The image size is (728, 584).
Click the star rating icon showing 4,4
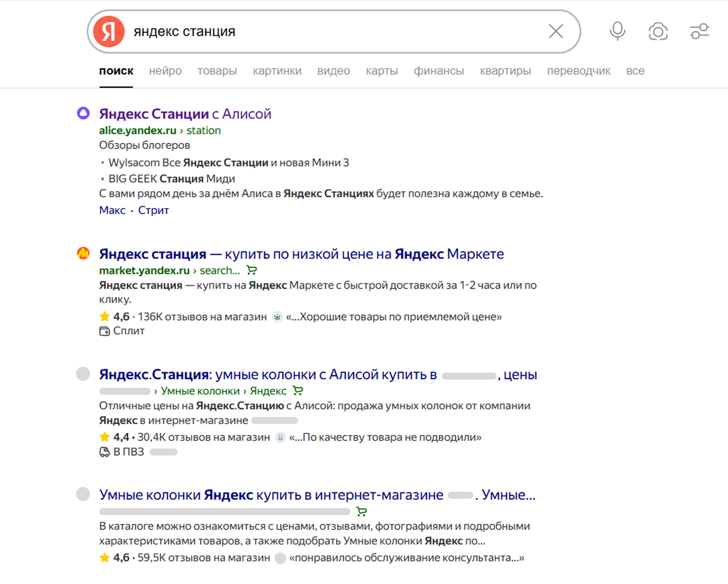click(104, 436)
